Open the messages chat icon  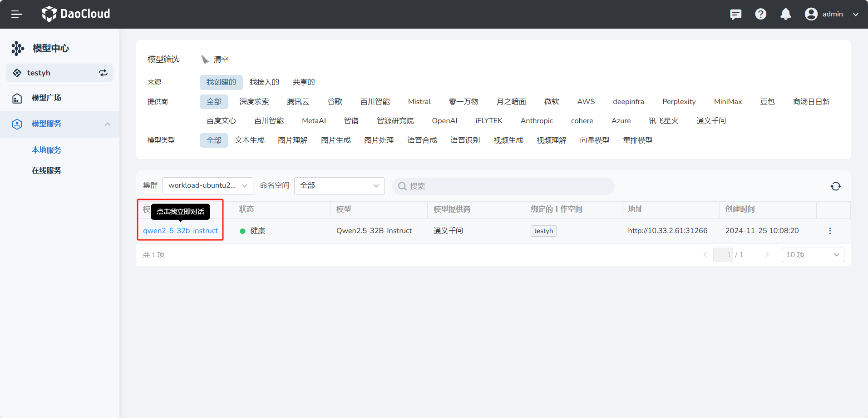(735, 14)
